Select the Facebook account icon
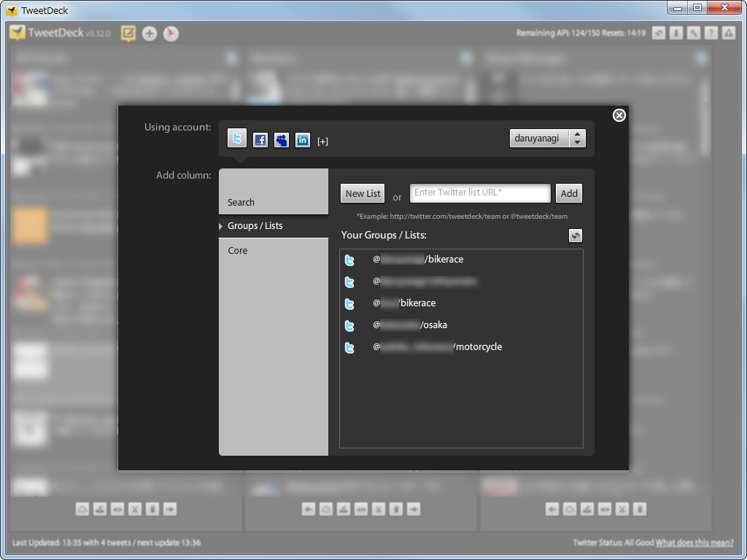 pyautogui.click(x=260, y=140)
